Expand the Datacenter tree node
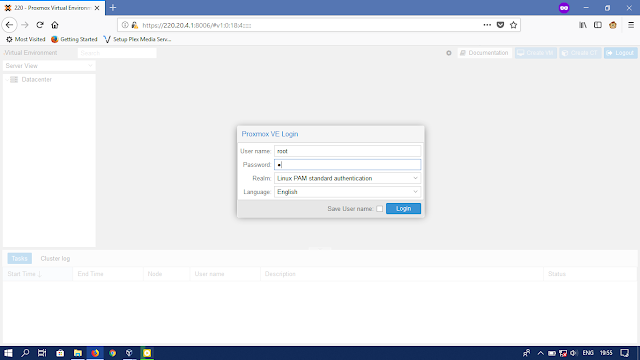640x360 pixels. pyautogui.click(x=7, y=80)
